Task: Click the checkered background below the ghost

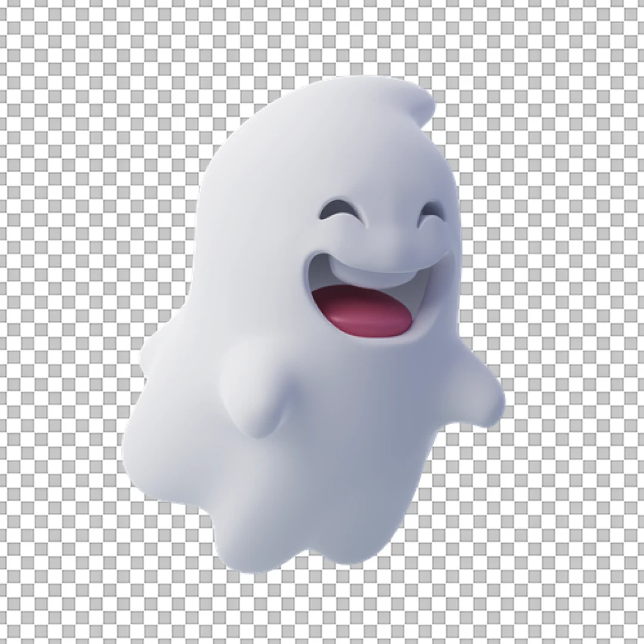Action: click(x=322, y=608)
